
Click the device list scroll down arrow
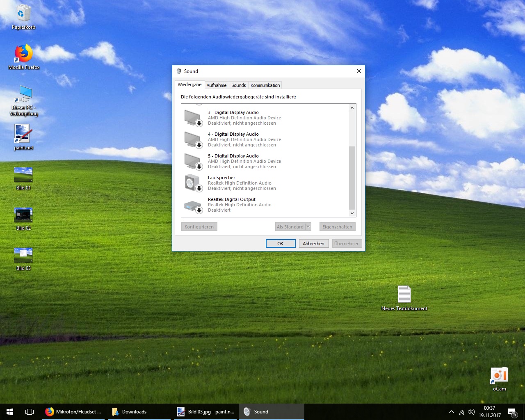(352, 213)
